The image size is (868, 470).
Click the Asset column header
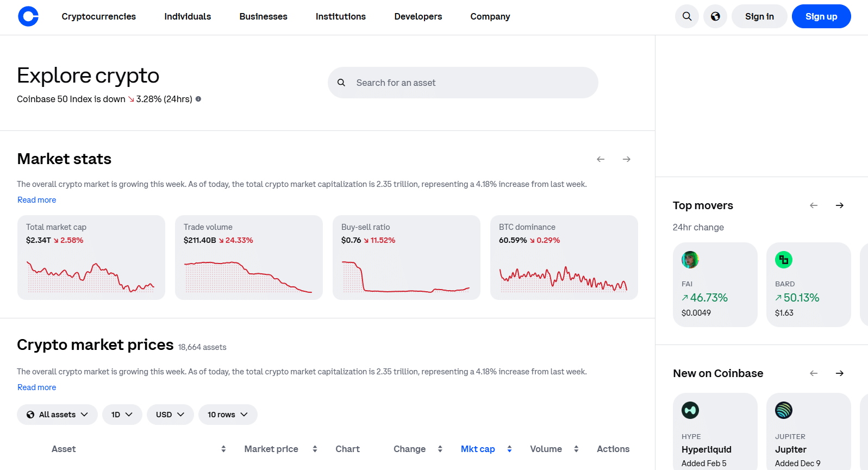(x=64, y=449)
